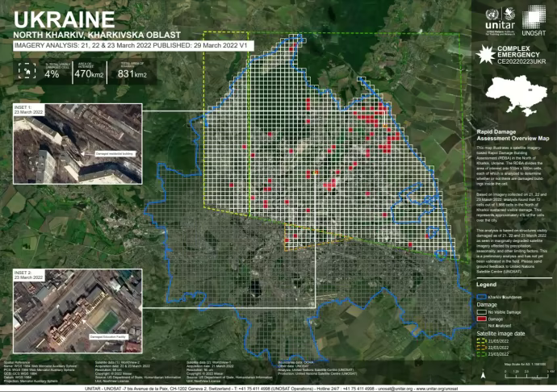
Task: Click the Legend heading
Action: [487, 285]
